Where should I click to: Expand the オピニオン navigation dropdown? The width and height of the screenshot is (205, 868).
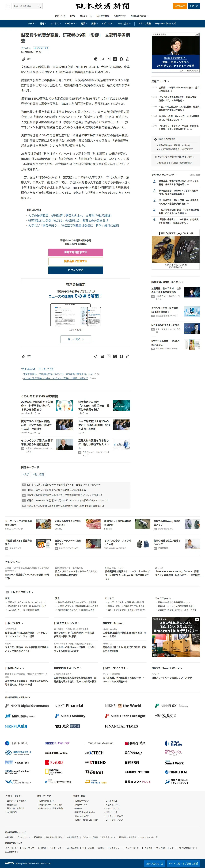(108, 24)
